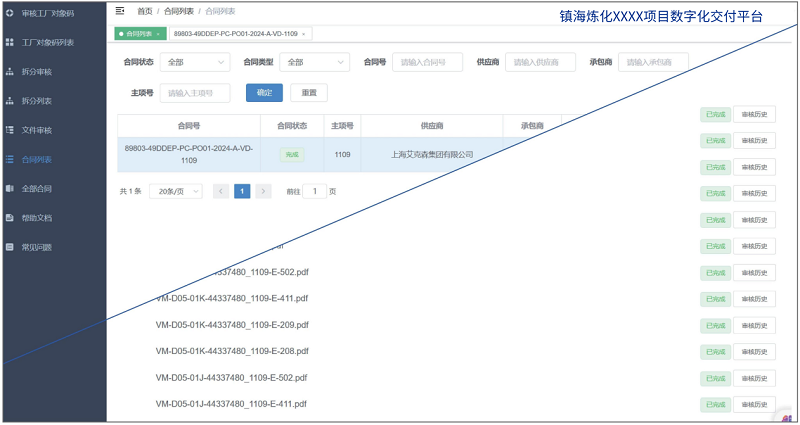Click the topmost 审核历史 button
Viewport: 800px width, 425px height.
(754, 114)
